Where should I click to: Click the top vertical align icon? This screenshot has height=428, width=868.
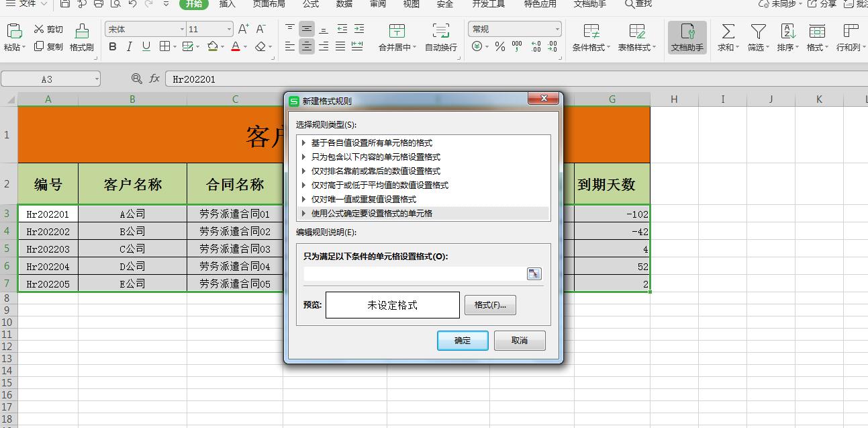[x=290, y=29]
